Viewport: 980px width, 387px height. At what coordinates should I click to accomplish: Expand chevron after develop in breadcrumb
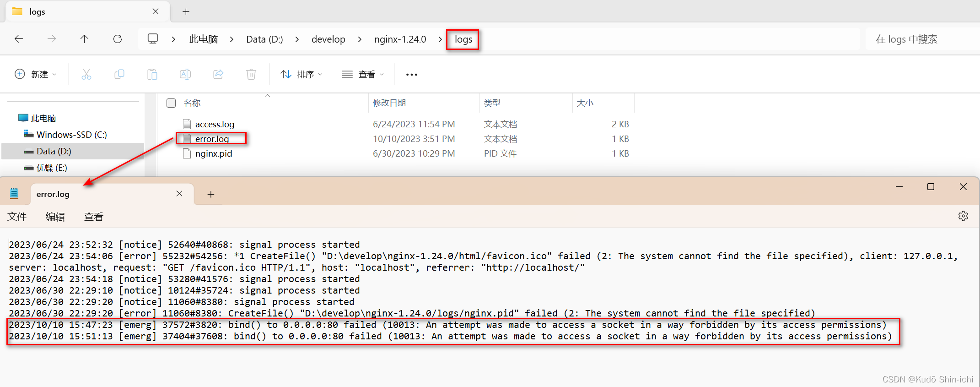tap(360, 39)
